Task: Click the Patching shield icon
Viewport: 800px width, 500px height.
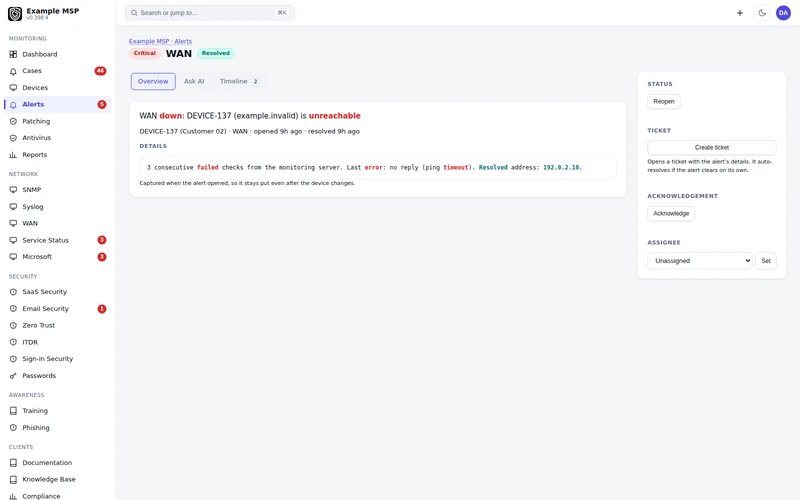Action: (13, 121)
